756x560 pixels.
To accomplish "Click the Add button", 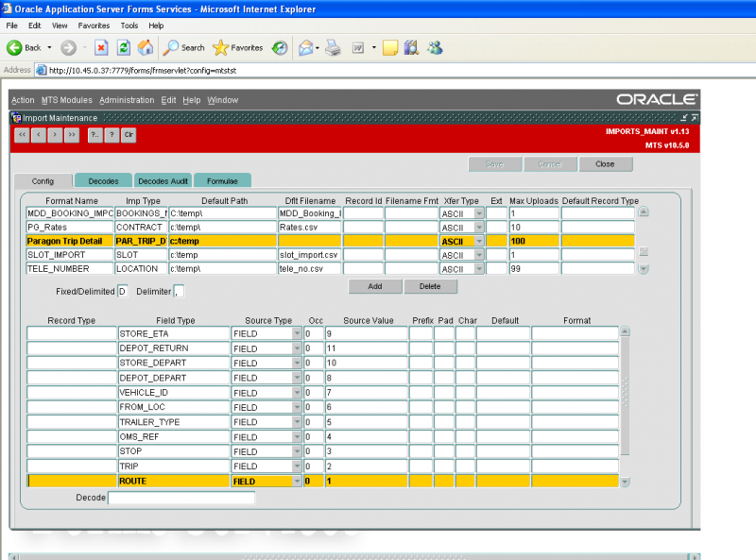I will 375,286.
